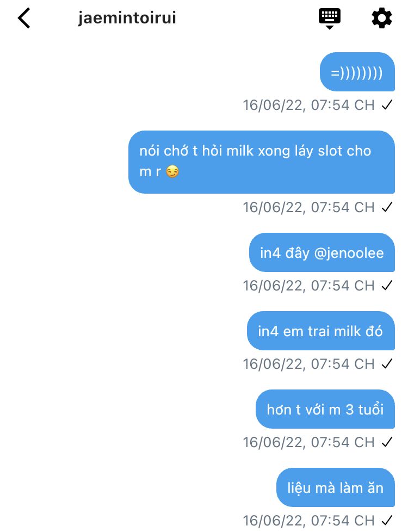Tap the checkmark beside the first timestamp
The height and width of the screenshot is (532, 408).
coord(387,105)
